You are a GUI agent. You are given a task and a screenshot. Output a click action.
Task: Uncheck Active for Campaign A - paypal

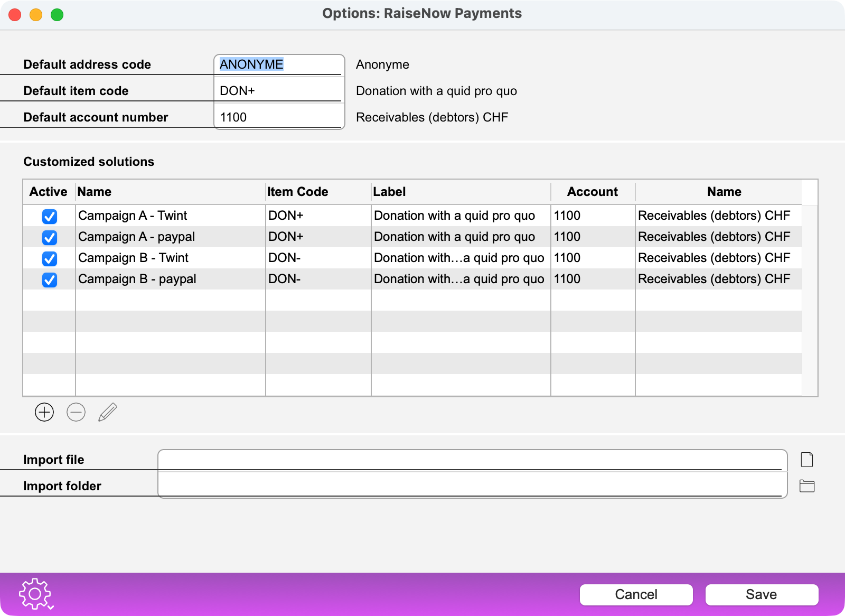[50, 237]
